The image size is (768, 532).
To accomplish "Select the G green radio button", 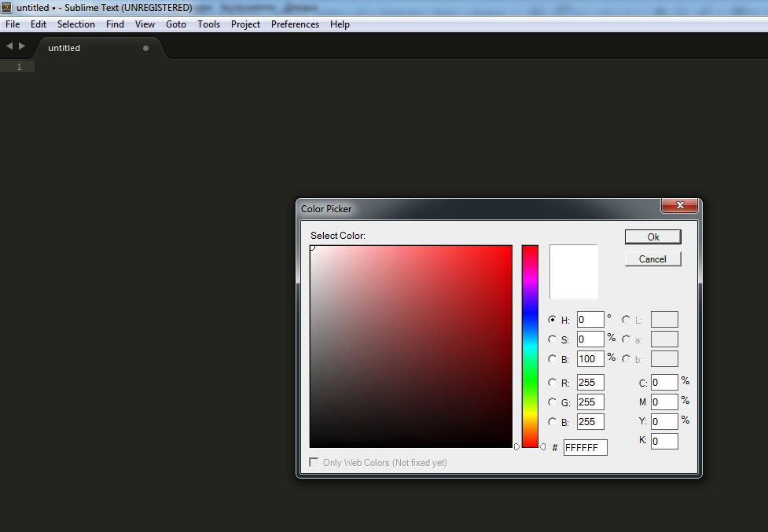I will pyautogui.click(x=552, y=402).
